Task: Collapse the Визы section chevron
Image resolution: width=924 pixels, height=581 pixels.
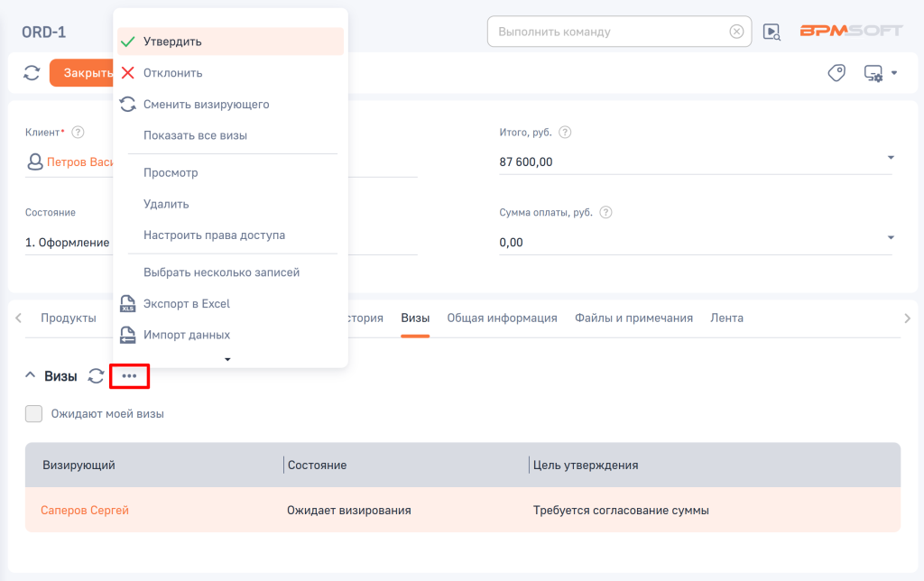Action: pyautogui.click(x=30, y=375)
